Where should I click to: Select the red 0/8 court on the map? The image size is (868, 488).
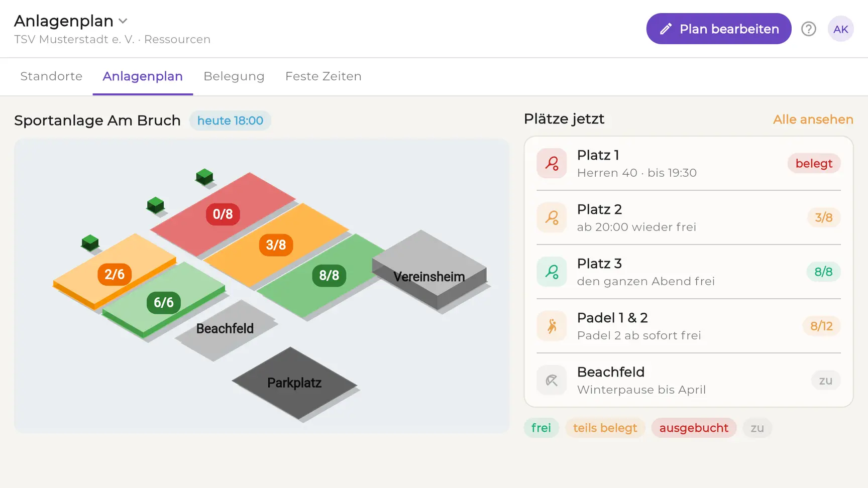point(223,214)
